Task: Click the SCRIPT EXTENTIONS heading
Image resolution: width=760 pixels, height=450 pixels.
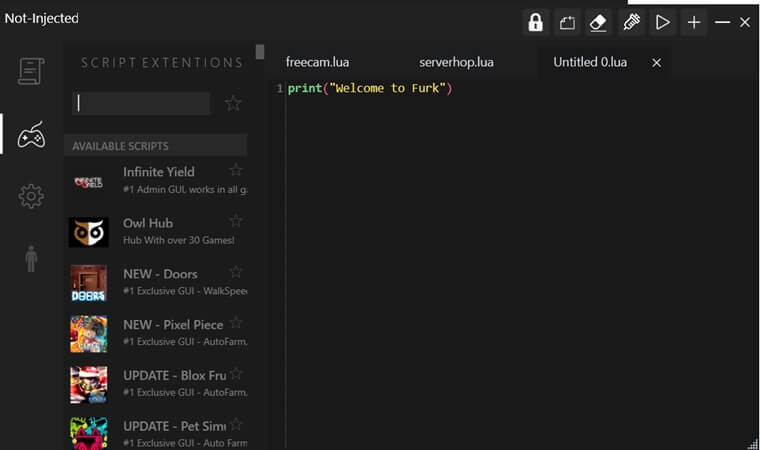Action: pyautogui.click(x=161, y=63)
